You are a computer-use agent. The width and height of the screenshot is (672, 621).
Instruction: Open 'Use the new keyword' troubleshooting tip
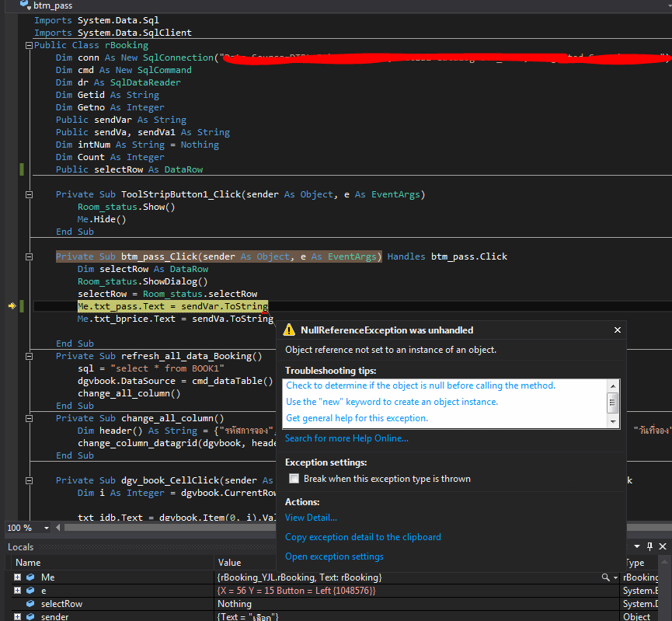tap(392, 401)
